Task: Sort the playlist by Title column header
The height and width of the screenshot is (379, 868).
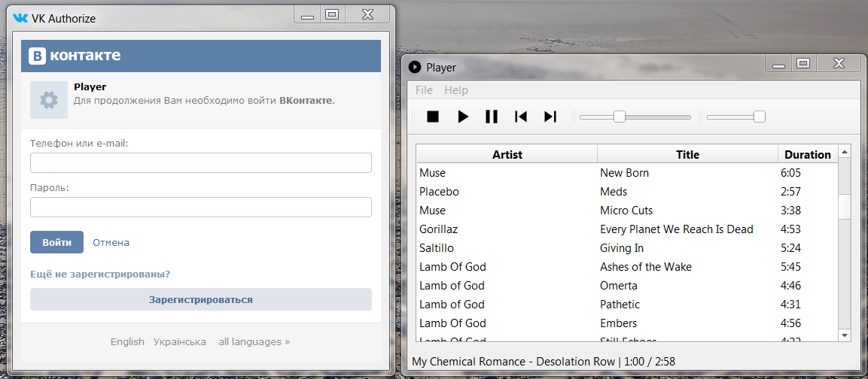Action: pos(687,154)
